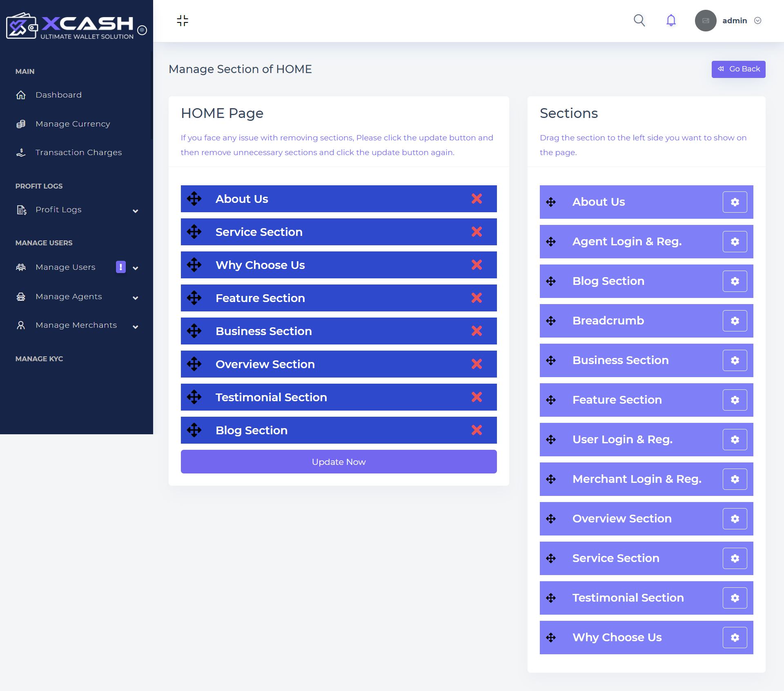Click the XCASH logo
Screen dimensions: 784x691
tap(69, 26)
